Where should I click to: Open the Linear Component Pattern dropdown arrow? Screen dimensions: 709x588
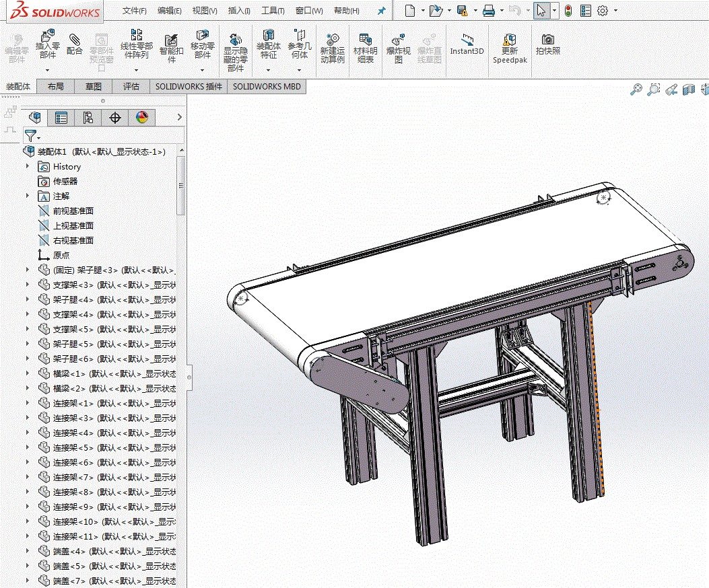tap(136, 70)
